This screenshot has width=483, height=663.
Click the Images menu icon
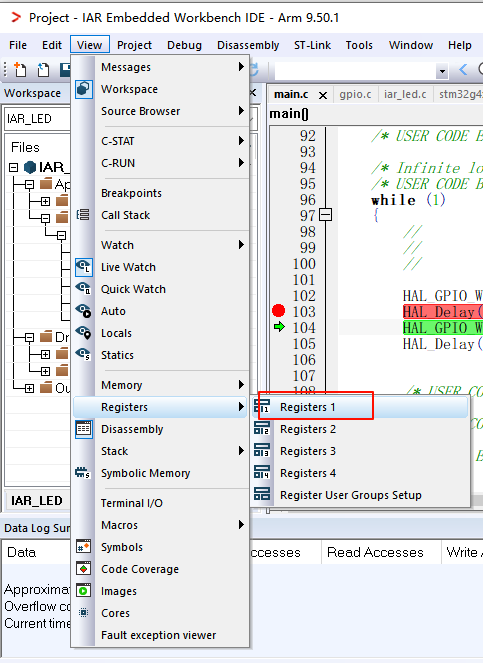point(83,591)
